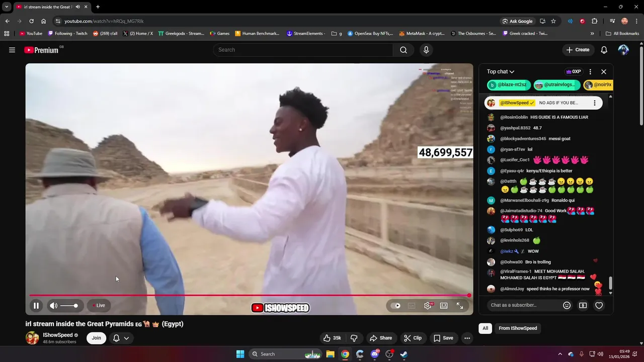Expand the Top chat dropdown
This screenshot has height=362, width=644.
tap(501, 71)
